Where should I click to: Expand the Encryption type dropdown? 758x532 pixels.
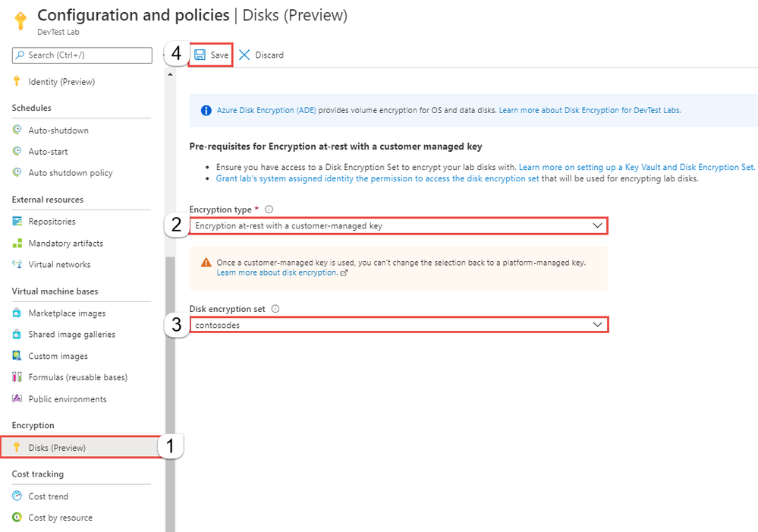point(398,226)
